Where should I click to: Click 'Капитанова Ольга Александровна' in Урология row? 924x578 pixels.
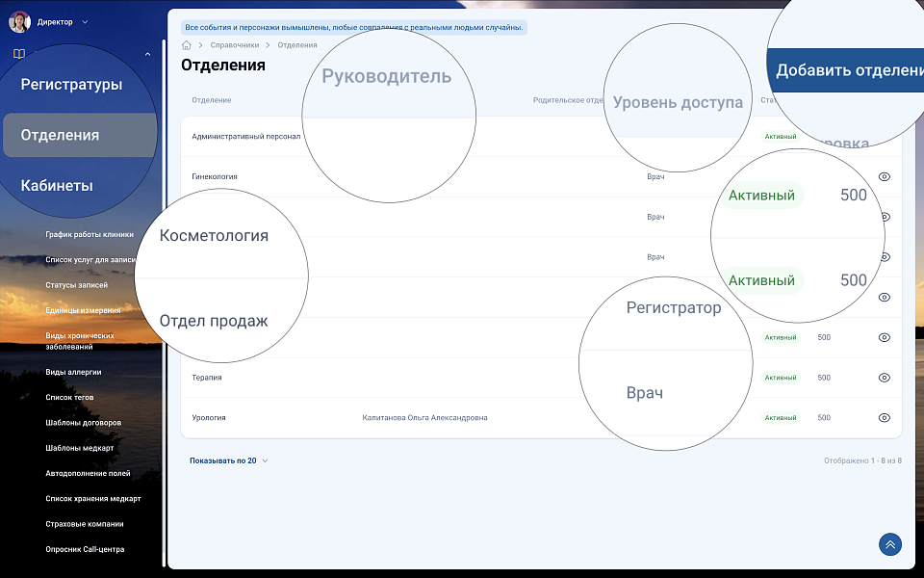pos(424,418)
